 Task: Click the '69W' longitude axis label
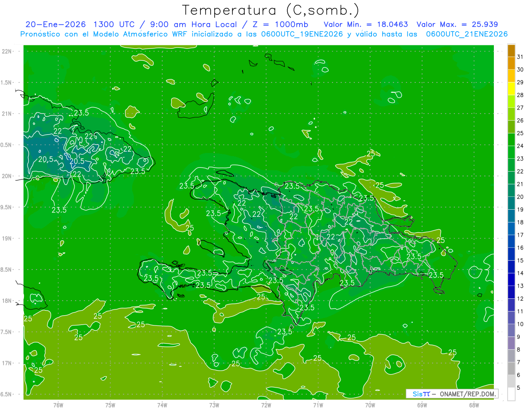pyautogui.click(x=422, y=404)
